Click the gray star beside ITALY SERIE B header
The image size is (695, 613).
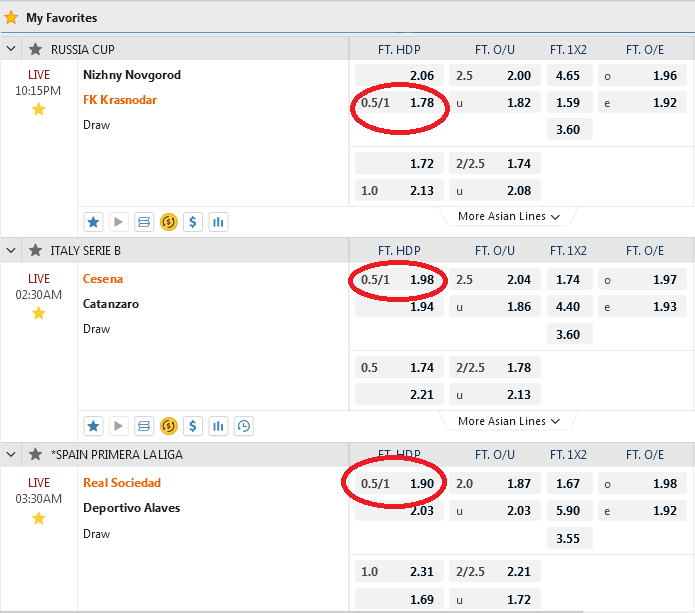(x=36, y=250)
